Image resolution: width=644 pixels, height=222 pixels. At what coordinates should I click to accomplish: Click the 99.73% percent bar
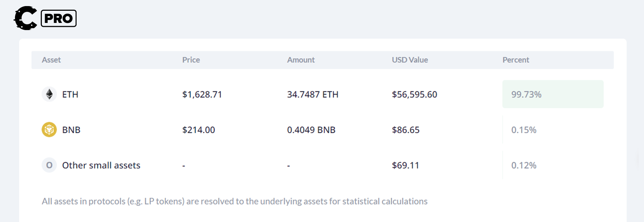[553, 94]
